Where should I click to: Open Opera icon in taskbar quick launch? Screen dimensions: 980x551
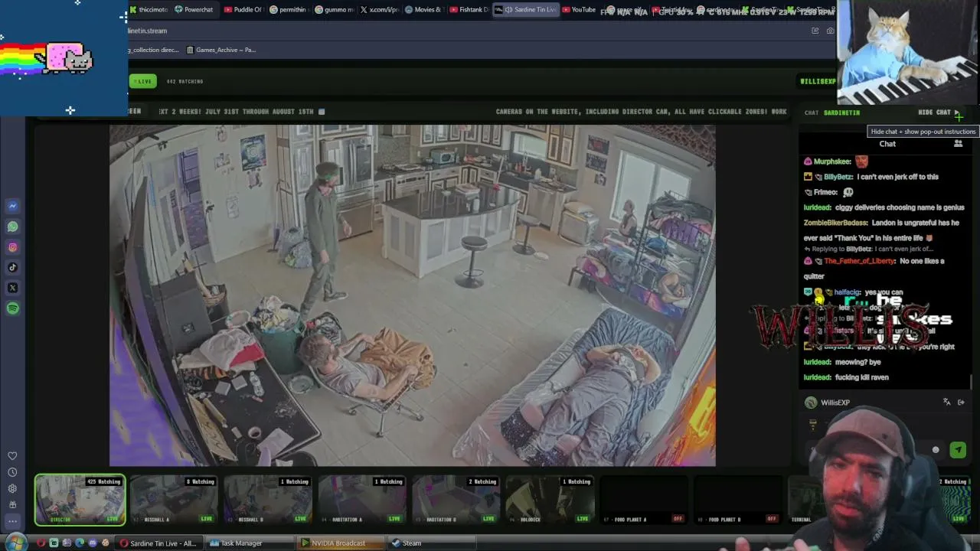point(41,543)
